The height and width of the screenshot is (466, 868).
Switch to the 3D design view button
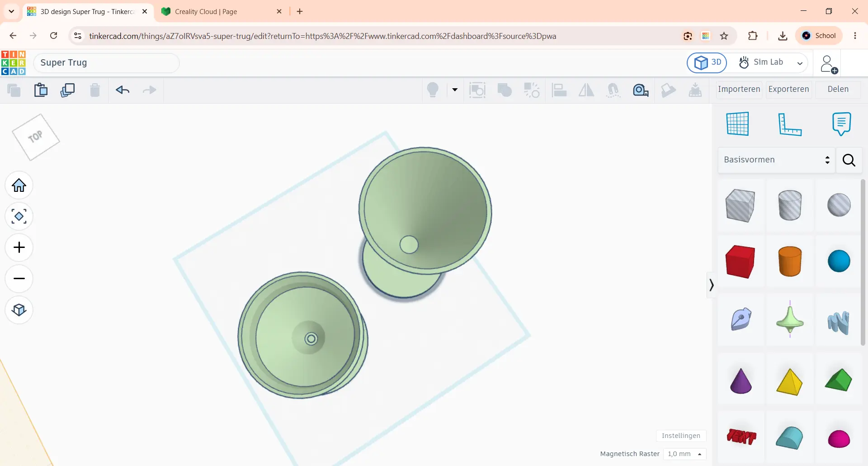707,62
